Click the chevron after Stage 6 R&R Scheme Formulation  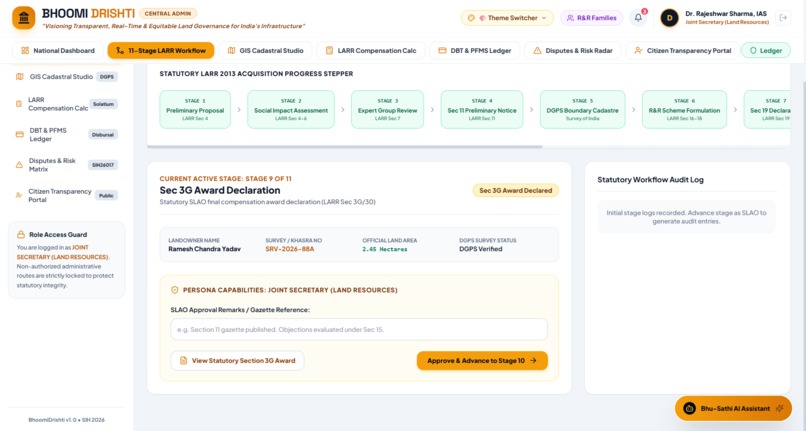click(736, 110)
